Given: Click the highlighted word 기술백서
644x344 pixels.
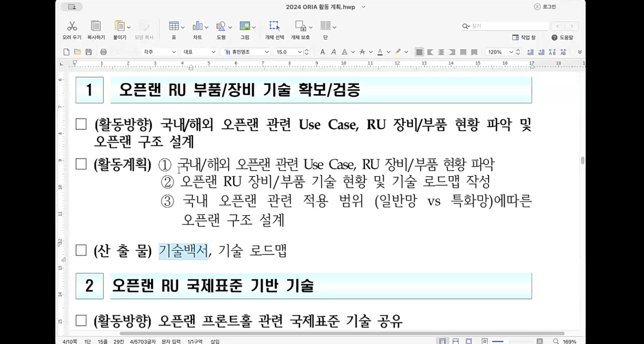Looking at the screenshot, I should (183, 251).
